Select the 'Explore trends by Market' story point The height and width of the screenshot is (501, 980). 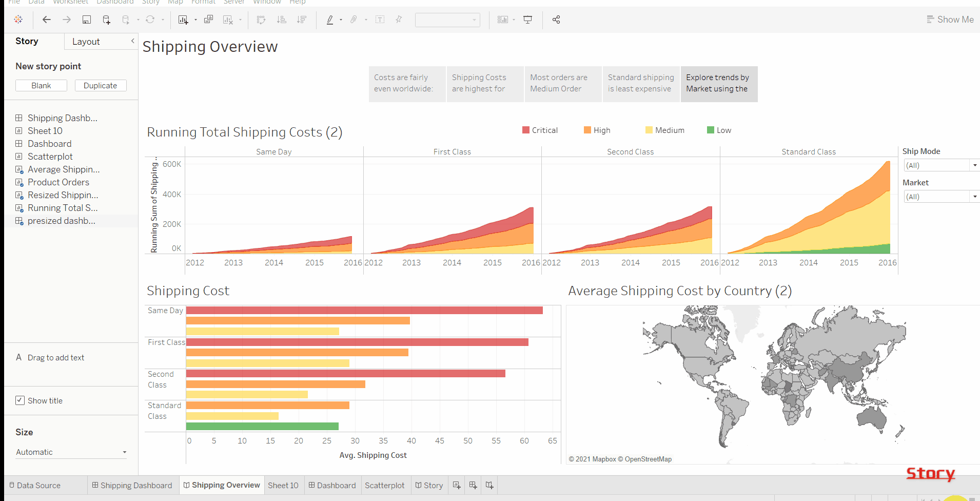pos(718,83)
